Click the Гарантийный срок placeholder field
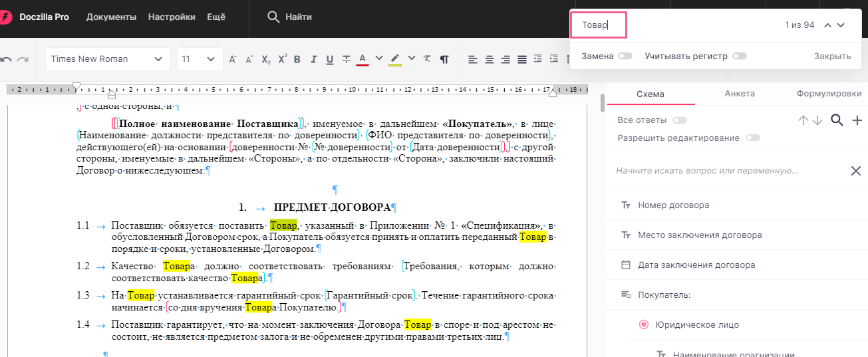This screenshot has width=868, height=357. pyautogui.click(x=369, y=295)
